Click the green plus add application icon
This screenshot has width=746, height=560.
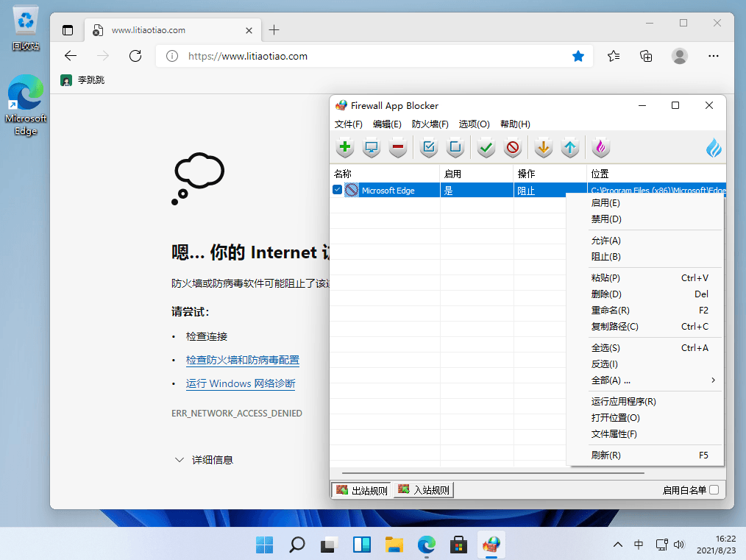click(x=345, y=147)
